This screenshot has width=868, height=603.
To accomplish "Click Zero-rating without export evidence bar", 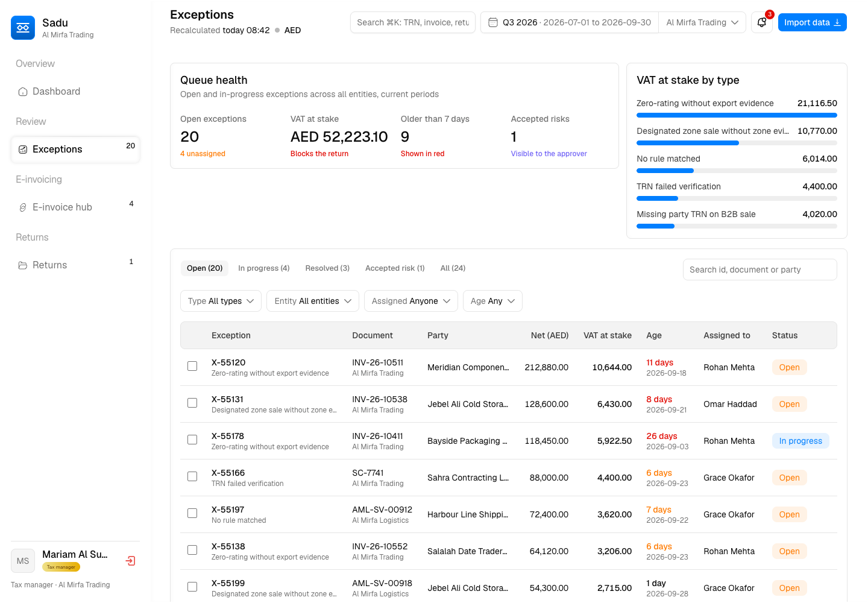I will point(737,115).
